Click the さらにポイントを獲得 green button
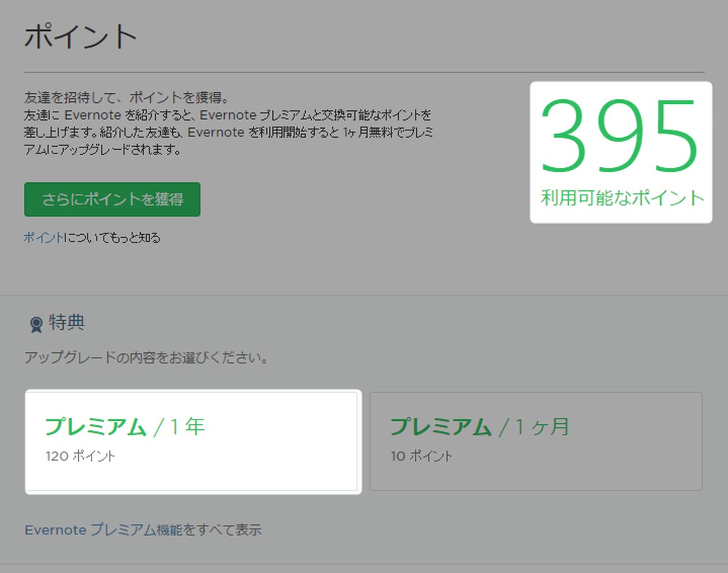 point(112,199)
